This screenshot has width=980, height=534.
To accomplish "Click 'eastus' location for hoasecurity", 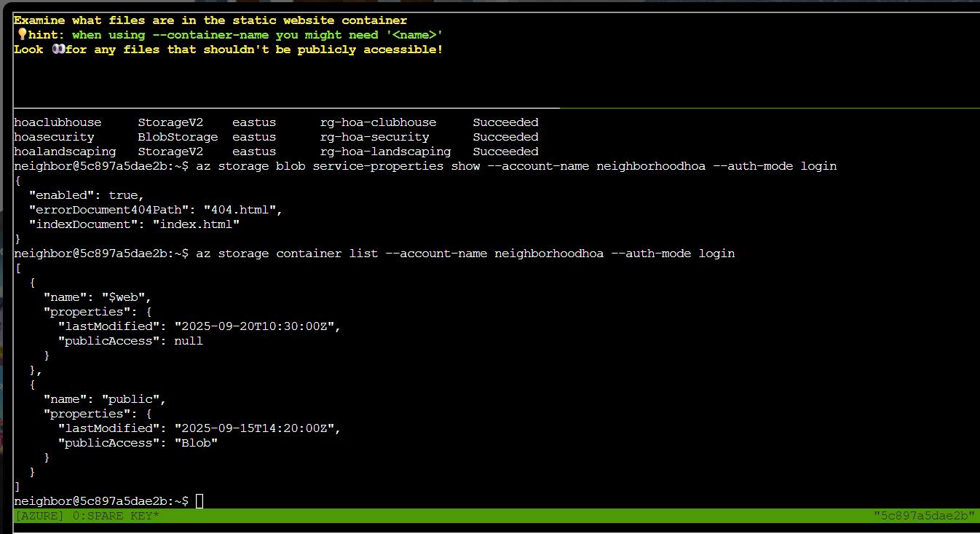I will click(254, 137).
